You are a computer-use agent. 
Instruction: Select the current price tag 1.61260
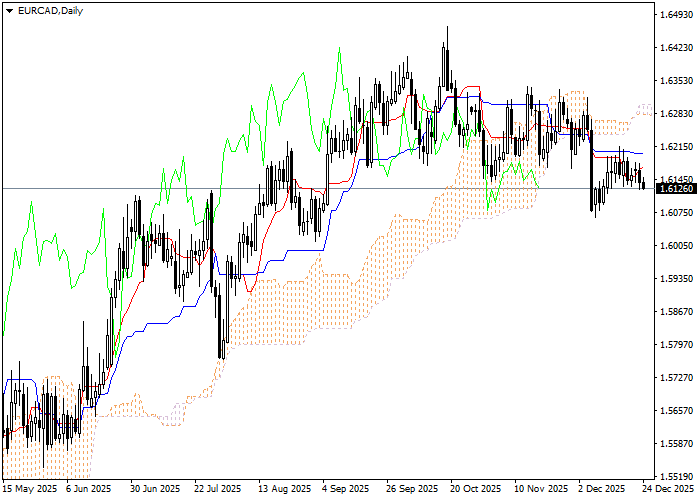click(676, 188)
